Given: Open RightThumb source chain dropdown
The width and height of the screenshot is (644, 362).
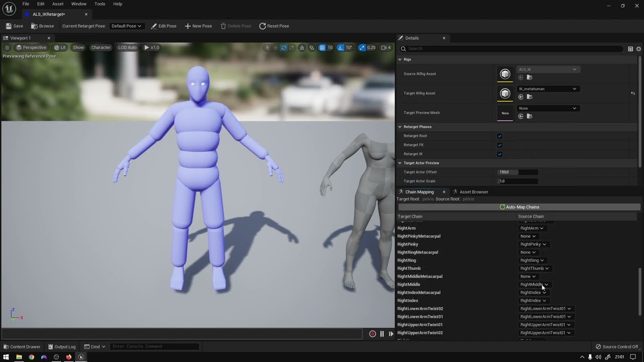Looking at the screenshot, I should (535, 268).
